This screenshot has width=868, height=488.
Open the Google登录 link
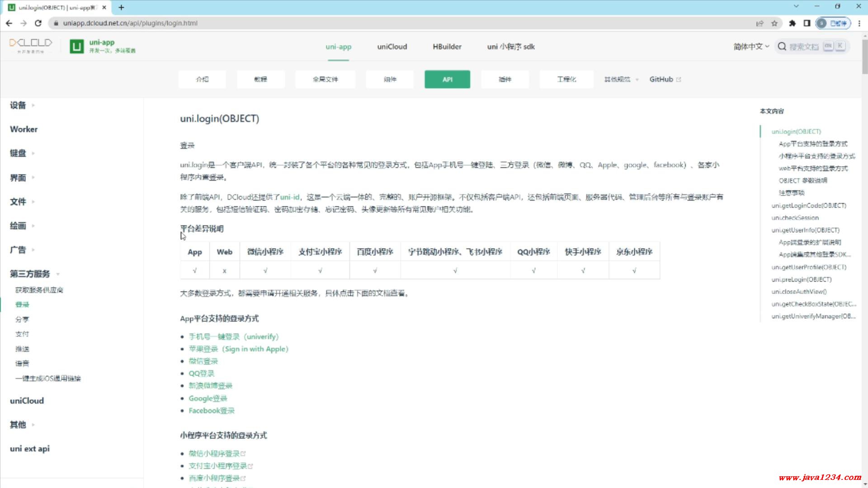208,398
